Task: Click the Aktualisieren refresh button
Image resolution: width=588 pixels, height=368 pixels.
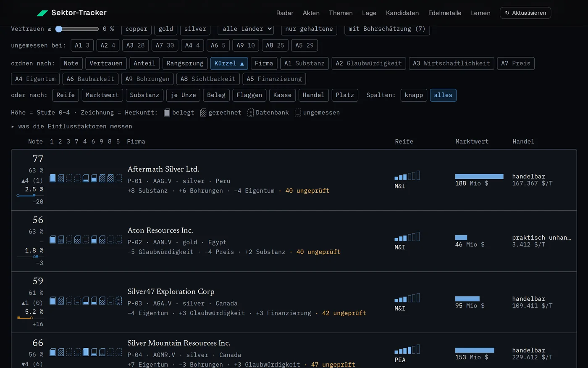Action: pos(525,13)
